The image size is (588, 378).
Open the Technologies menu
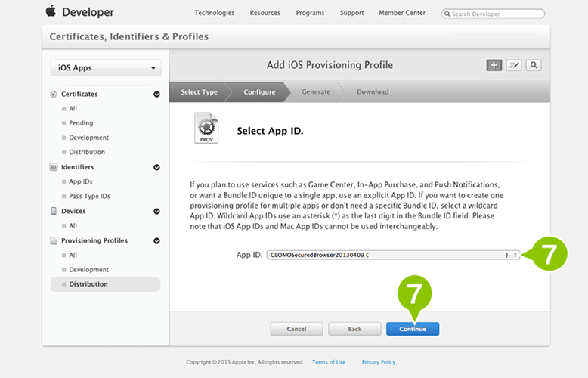click(214, 13)
